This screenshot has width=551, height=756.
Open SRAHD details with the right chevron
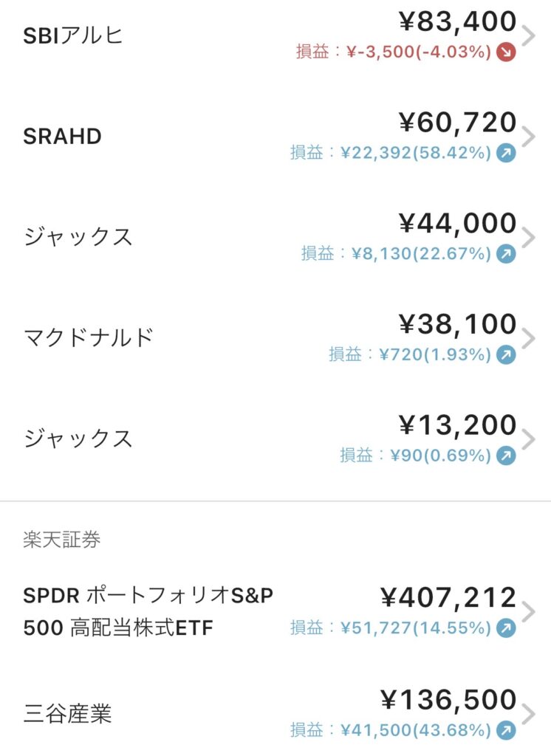[x=527, y=137]
